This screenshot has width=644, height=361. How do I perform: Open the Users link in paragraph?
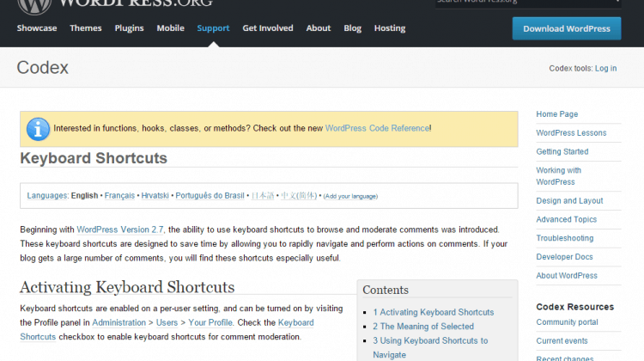click(x=167, y=322)
